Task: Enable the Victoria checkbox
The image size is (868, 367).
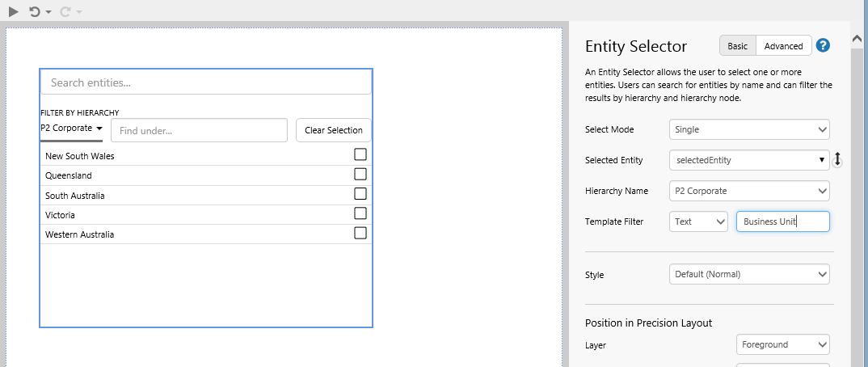Action: pos(360,213)
